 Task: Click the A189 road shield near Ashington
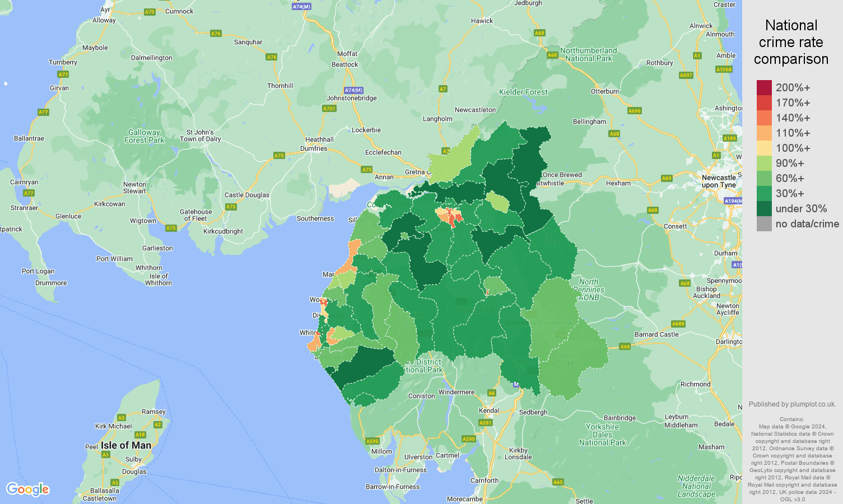coord(729,138)
